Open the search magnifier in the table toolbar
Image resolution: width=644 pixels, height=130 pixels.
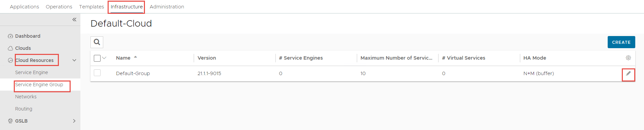pyautogui.click(x=97, y=42)
